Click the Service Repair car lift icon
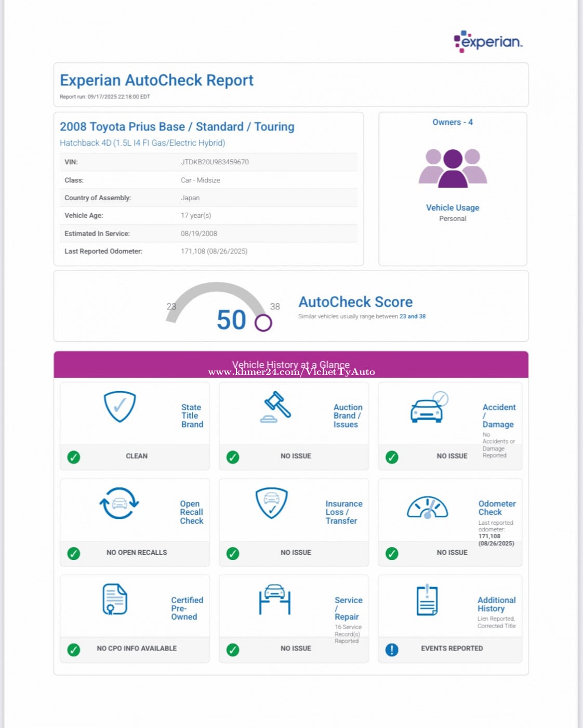The height and width of the screenshot is (728, 583). [x=274, y=600]
